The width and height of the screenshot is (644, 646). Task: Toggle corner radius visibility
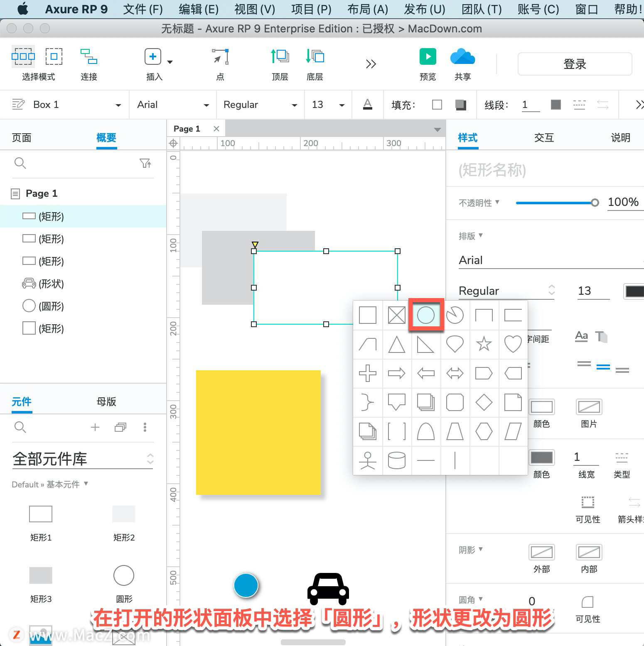click(x=588, y=602)
